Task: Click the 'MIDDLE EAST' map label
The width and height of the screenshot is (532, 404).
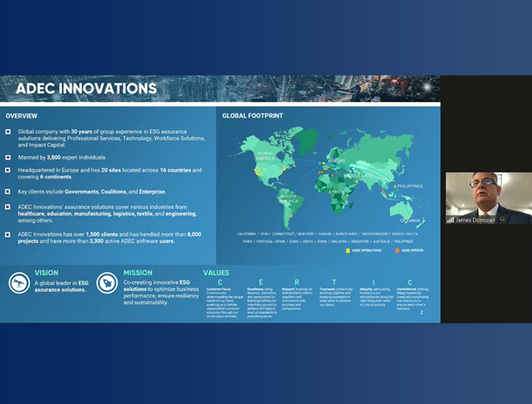Action: click(x=358, y=176)
